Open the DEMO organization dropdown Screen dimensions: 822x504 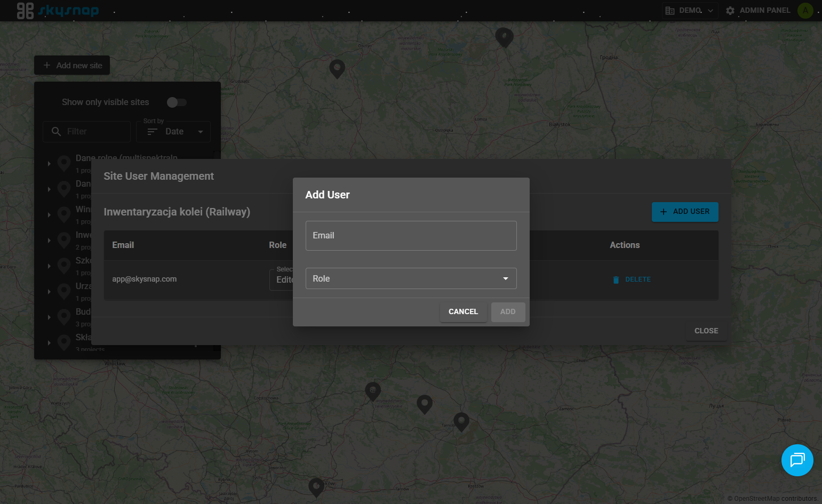[690, 11]
